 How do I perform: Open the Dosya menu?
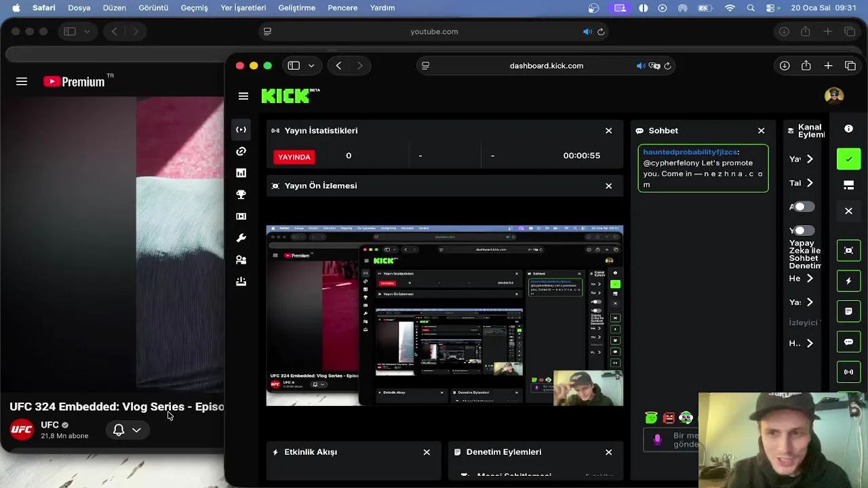(79, 8)
